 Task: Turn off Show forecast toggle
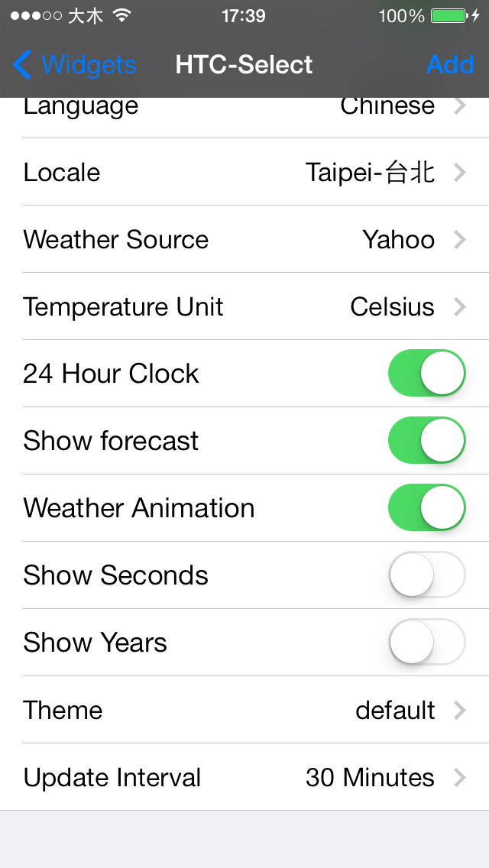coord(426,441)
